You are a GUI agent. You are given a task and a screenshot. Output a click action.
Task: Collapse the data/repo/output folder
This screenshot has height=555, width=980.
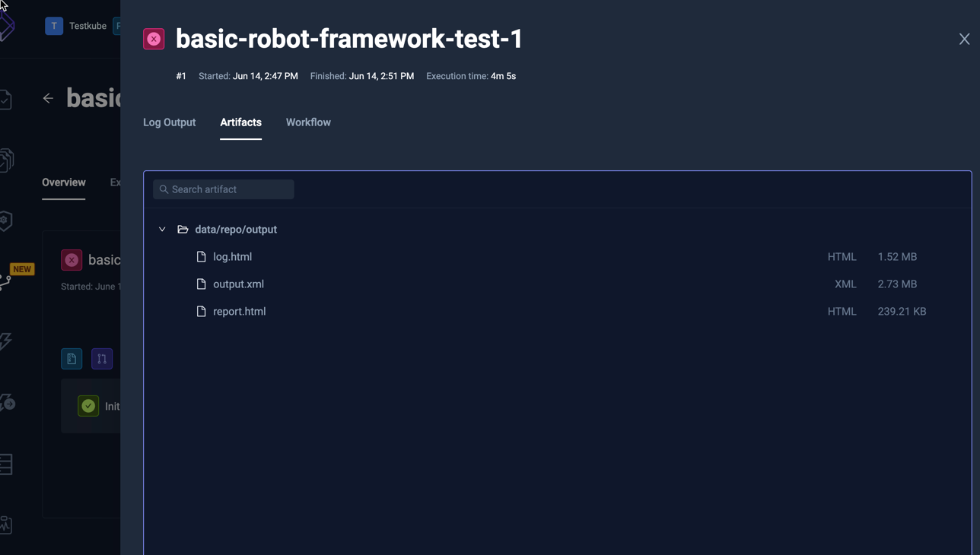click(x=162, y=229)
